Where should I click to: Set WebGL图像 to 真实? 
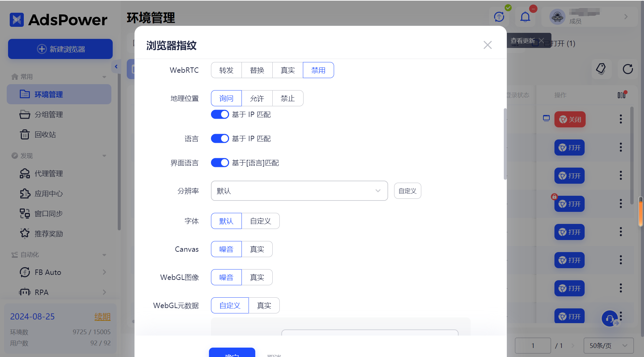[x=257, y=277]
